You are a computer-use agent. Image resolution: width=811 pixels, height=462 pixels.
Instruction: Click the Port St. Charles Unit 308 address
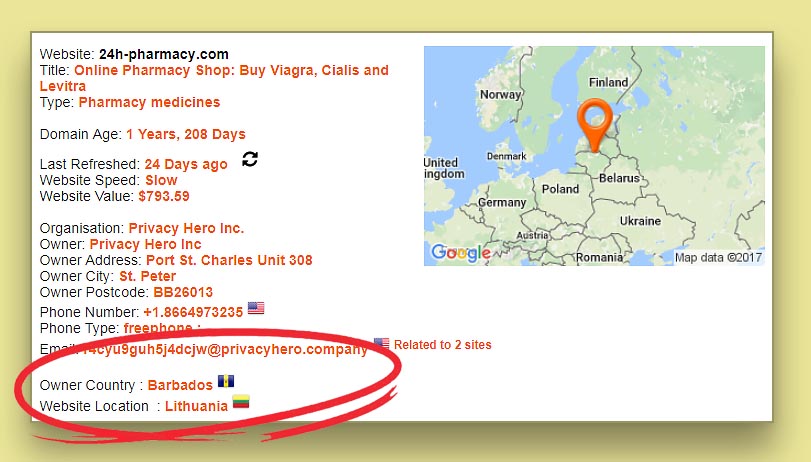pos(229,260)
